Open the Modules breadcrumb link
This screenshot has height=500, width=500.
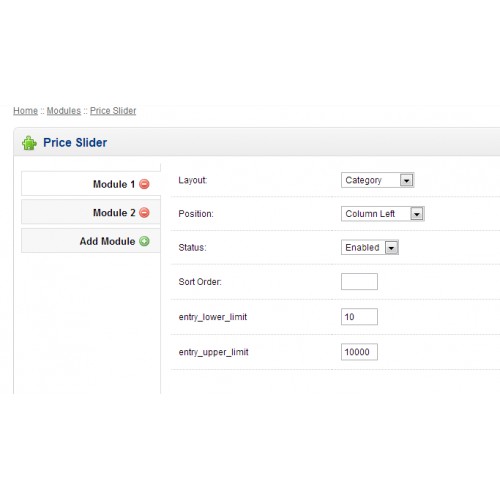point(64,111)
